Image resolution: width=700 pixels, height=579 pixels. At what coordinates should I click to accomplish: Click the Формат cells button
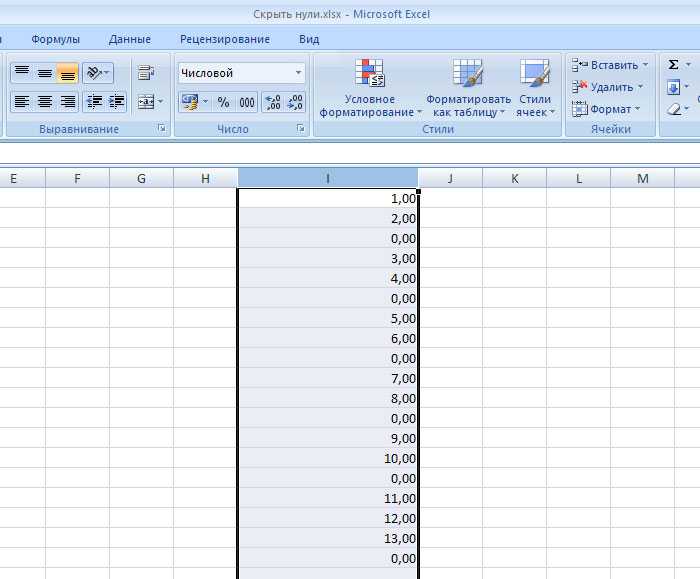pos(606,109)
